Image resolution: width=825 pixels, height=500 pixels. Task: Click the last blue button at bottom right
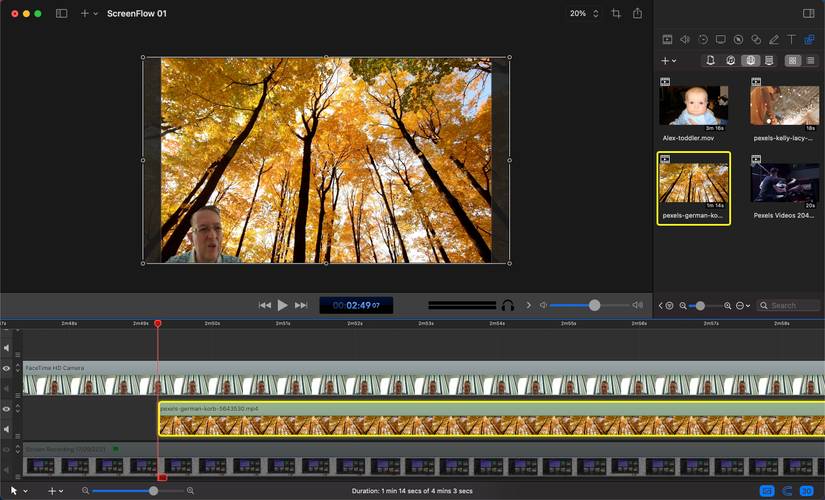coord(807,491)
